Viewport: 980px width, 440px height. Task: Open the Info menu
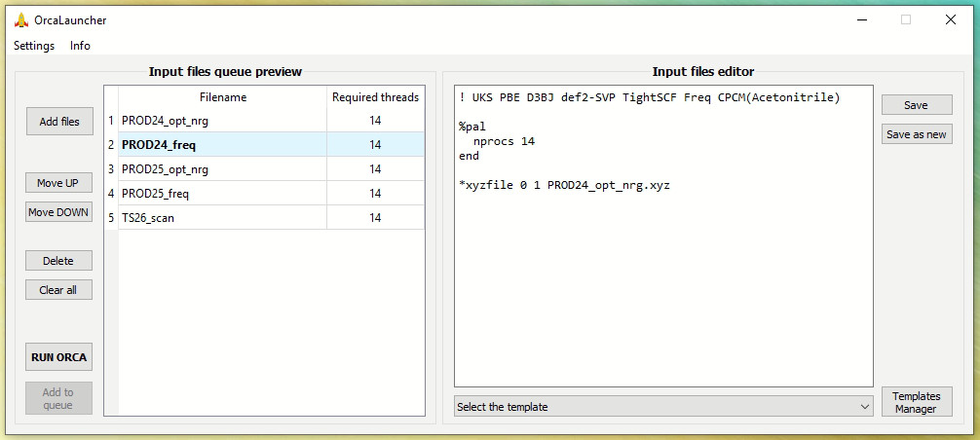[x=80, y=46]
